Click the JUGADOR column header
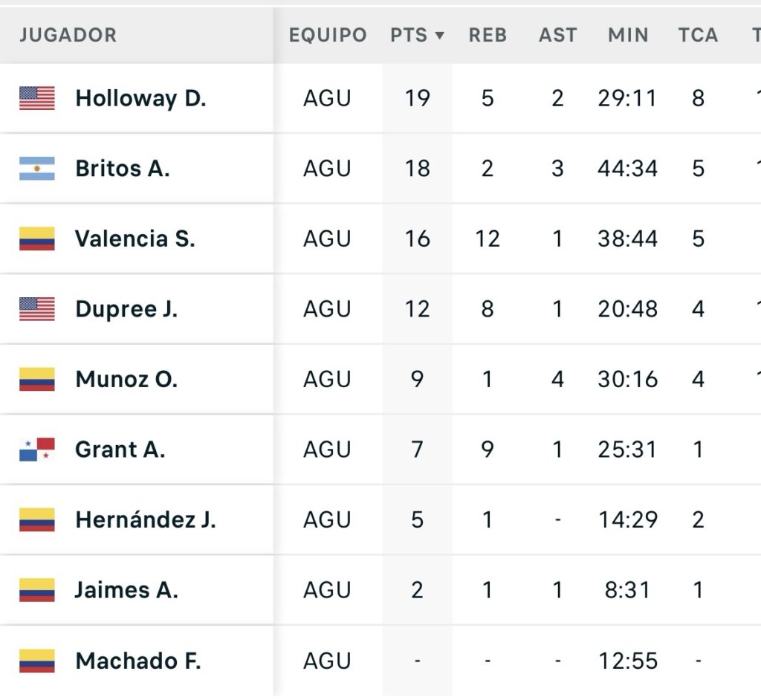 (x=68, y=35)
